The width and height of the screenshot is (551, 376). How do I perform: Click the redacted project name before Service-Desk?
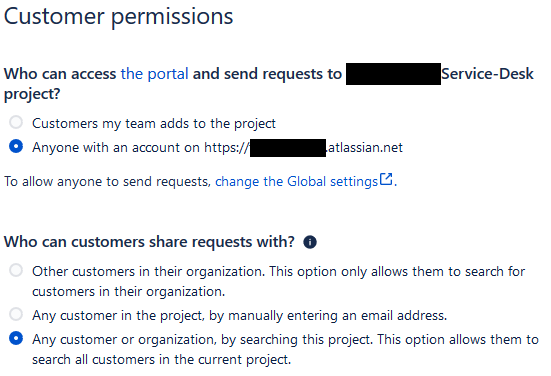pos(393,74)
